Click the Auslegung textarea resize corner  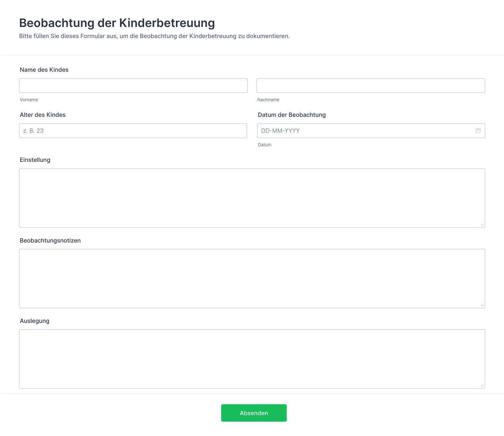point(482,385)
